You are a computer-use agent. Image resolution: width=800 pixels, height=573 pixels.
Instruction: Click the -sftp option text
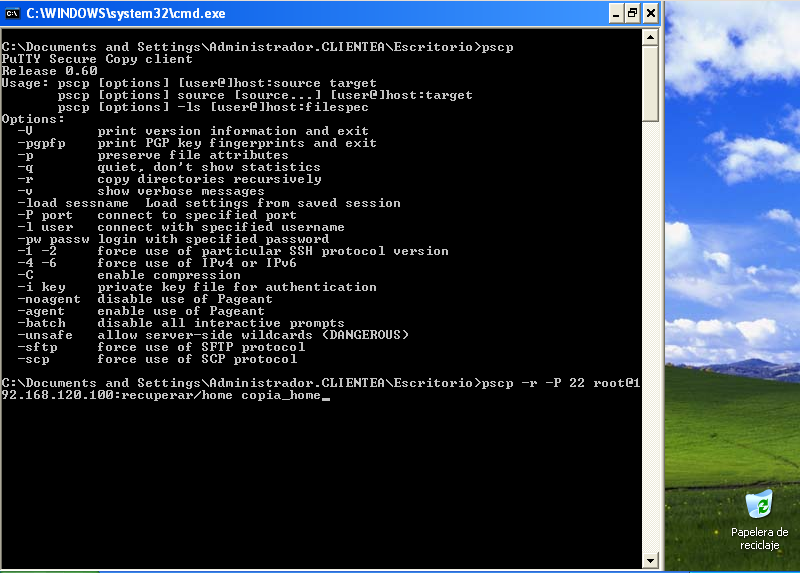pos(37,347)
